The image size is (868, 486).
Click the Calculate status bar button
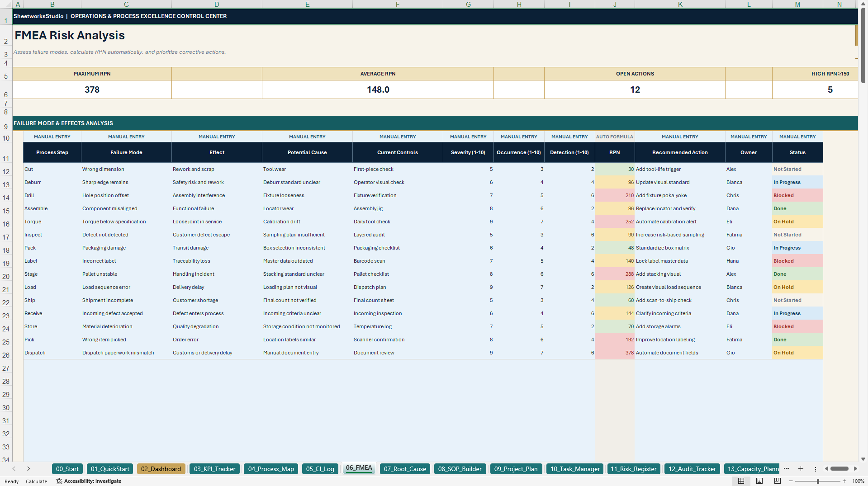pos(36,481)
